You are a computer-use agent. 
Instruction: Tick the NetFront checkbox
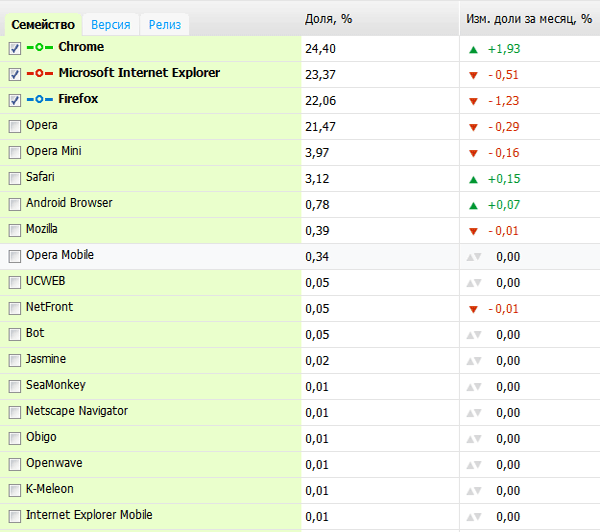pos(15,308)
